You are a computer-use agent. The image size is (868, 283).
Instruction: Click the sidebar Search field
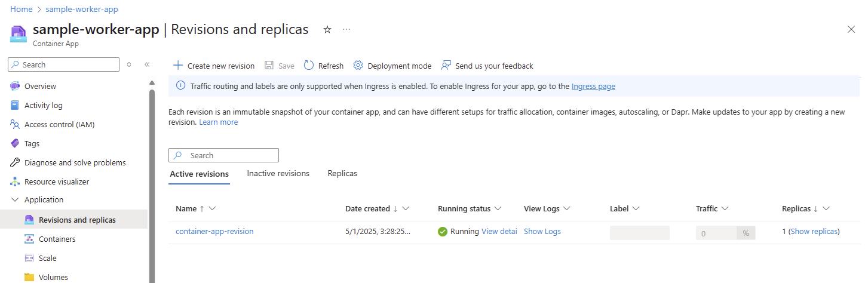(64, 64)
